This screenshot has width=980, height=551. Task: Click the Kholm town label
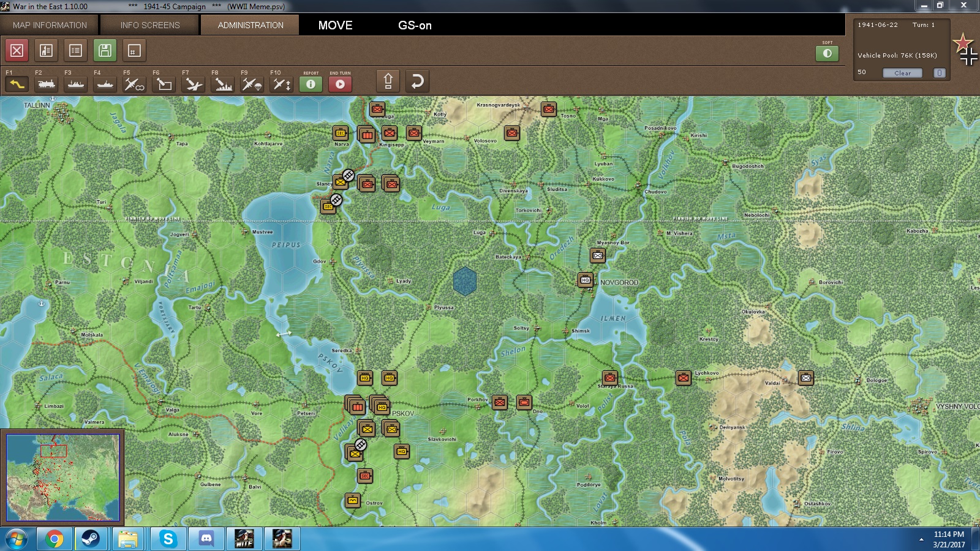pyautogui.click(x=598, y=523)
